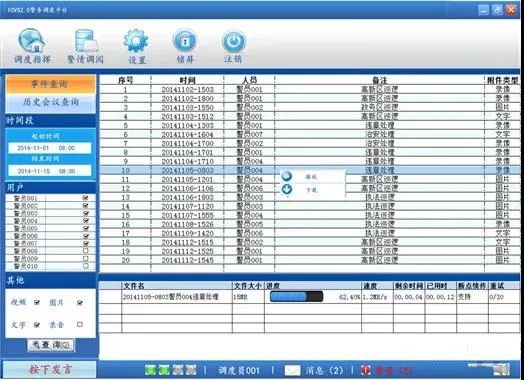524x380 pixels.
Task: Select the highlighted row 20141105-0803
Action: (x=310, y=170)
